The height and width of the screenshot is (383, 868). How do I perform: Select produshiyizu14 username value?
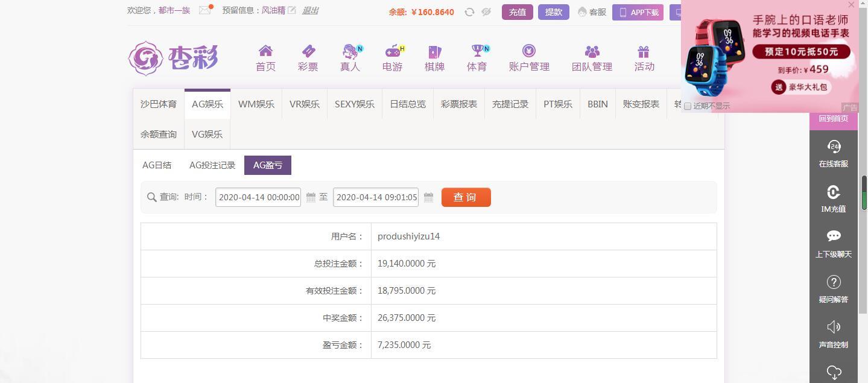click(x=408, y=236)
